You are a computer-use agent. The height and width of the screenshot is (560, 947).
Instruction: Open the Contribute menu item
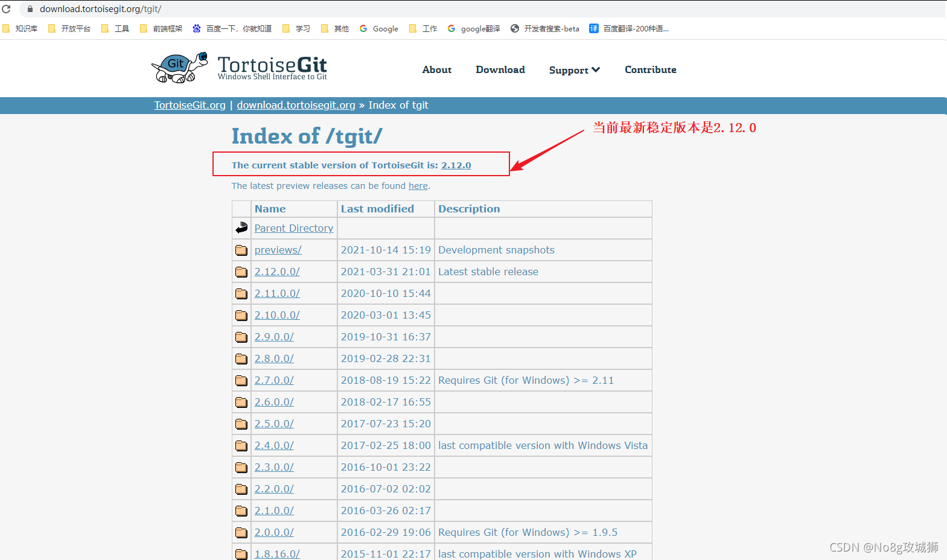651,70
